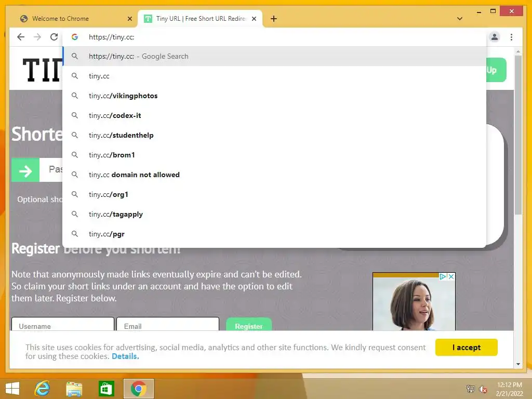Select the 'https://tiny.cc: - Google Search' suggestion
532x399 pixels.
(x=274, y=56)
